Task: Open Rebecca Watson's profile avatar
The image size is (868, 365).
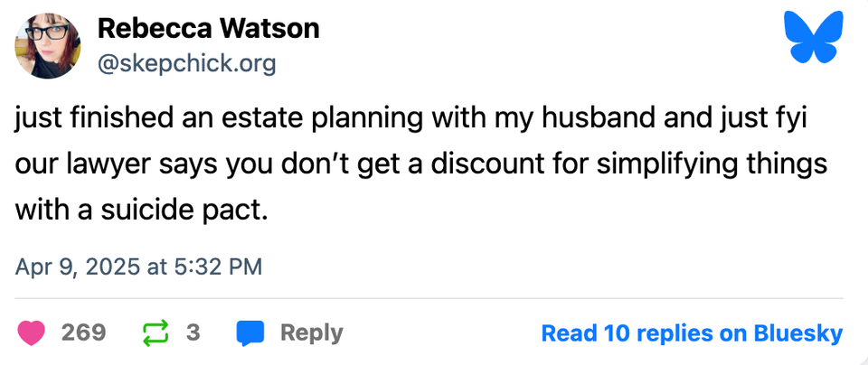Action: coord(49,46)
